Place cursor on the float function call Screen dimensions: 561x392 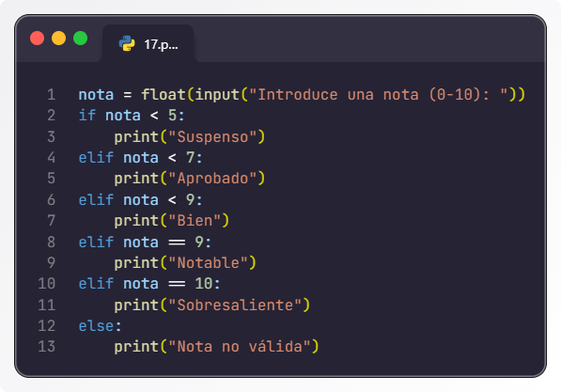click(x=164, y=95)
